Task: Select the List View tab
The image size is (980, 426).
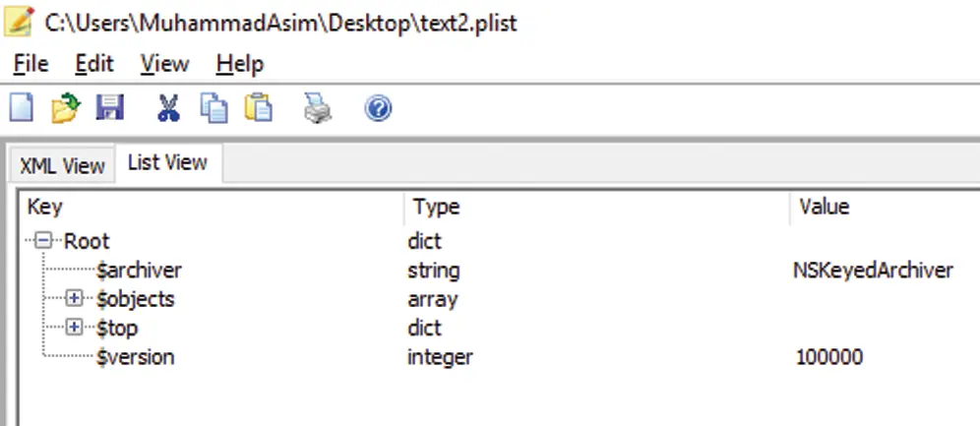Action: pyautogui.click(x=167, y=162)
